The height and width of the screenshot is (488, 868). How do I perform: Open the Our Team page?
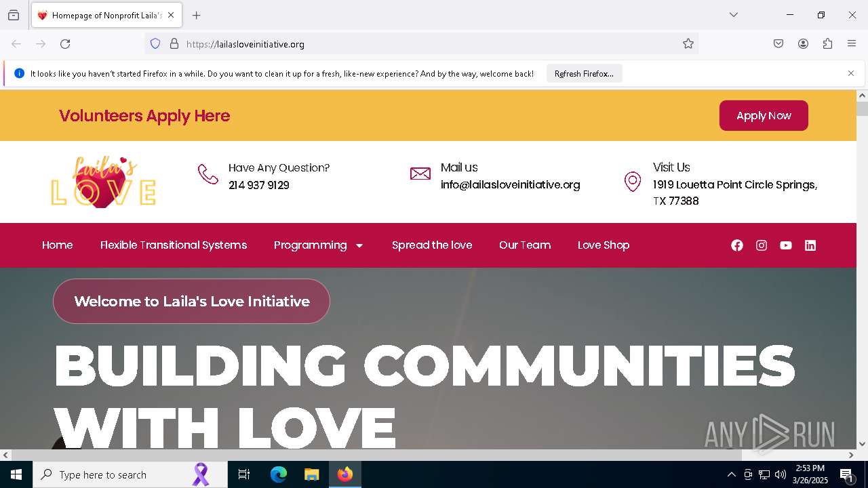click(x=525, y=245)
